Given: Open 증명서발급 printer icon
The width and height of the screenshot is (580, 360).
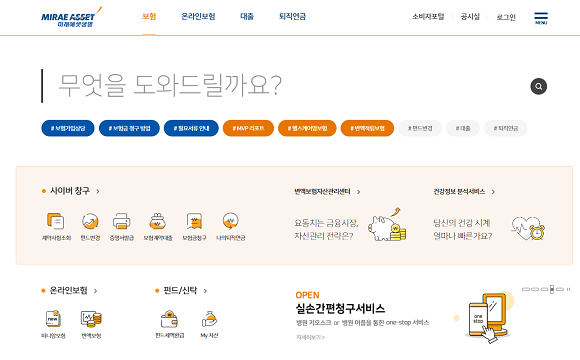Looking at the screenshot, I should pos(122,221).
